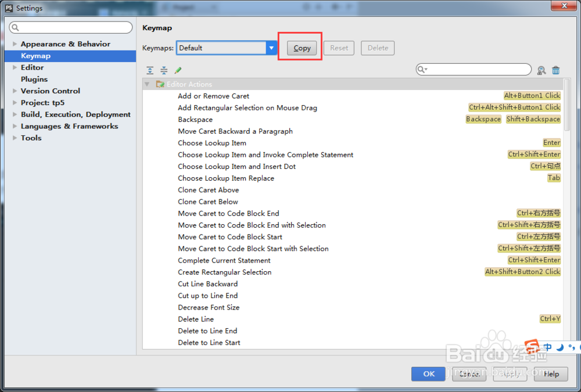
Task: Click the Tab shortcut label
Action: 554,178
